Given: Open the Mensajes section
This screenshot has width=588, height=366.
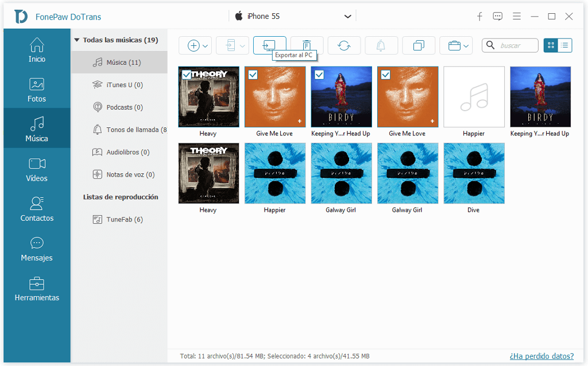Looking at the screenshot, I should click(x=37, y=249).
